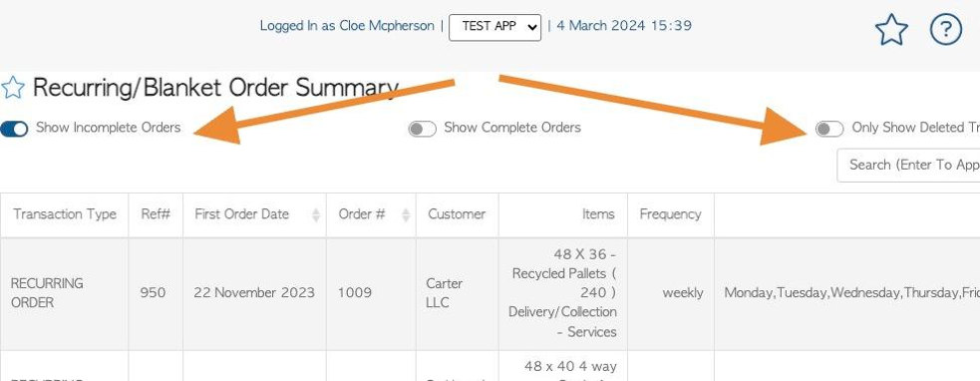The height and width of the screenshot is (381, 980).
Task: Sort by Order # column arrows
Action: coord(406,214)
